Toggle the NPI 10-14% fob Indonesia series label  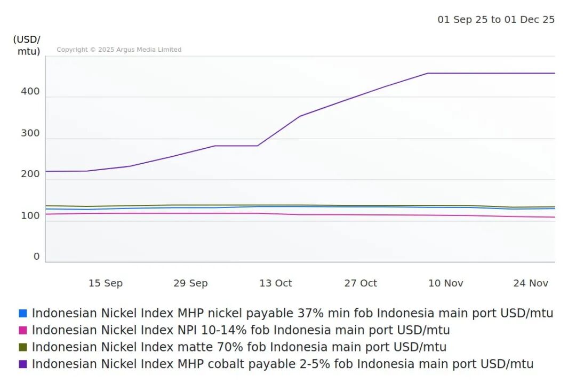pyautogui.click(x=241, y=331)
